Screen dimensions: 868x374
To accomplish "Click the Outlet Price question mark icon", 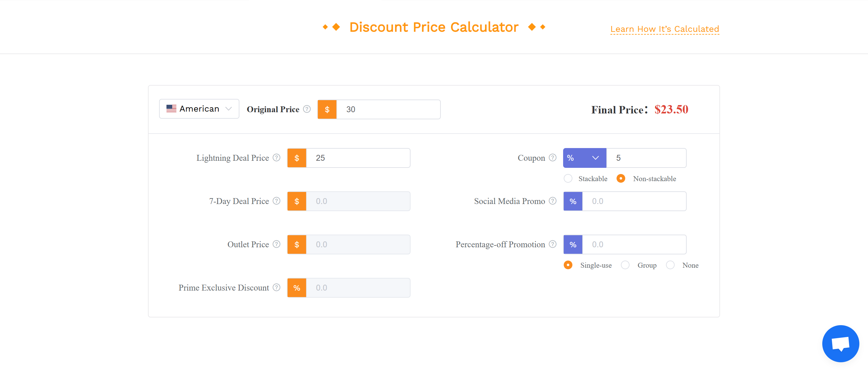I will click(276, 244).
